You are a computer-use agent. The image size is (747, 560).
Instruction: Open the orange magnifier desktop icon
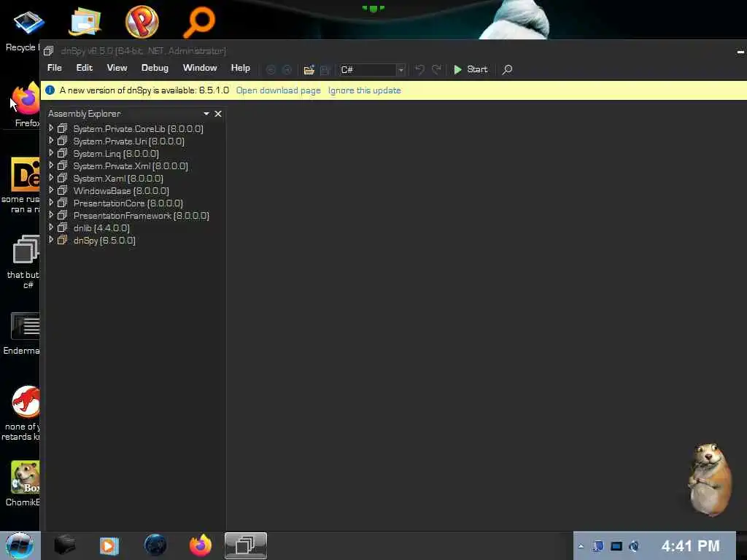click(x=199, y=21)
